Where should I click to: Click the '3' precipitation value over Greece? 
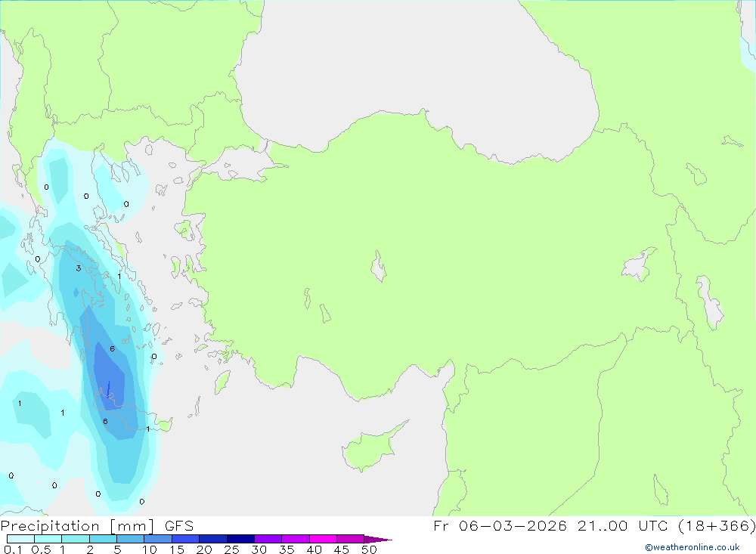coord(79,268)
